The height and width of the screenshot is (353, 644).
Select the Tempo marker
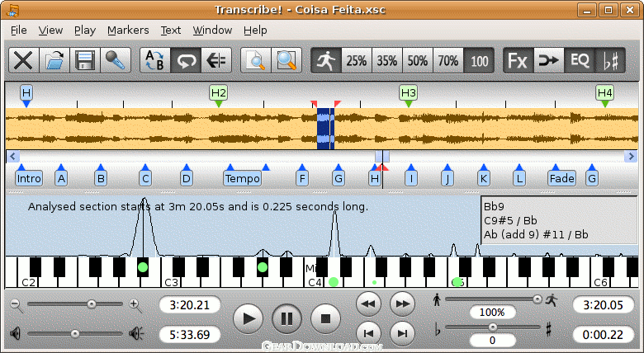242,178
